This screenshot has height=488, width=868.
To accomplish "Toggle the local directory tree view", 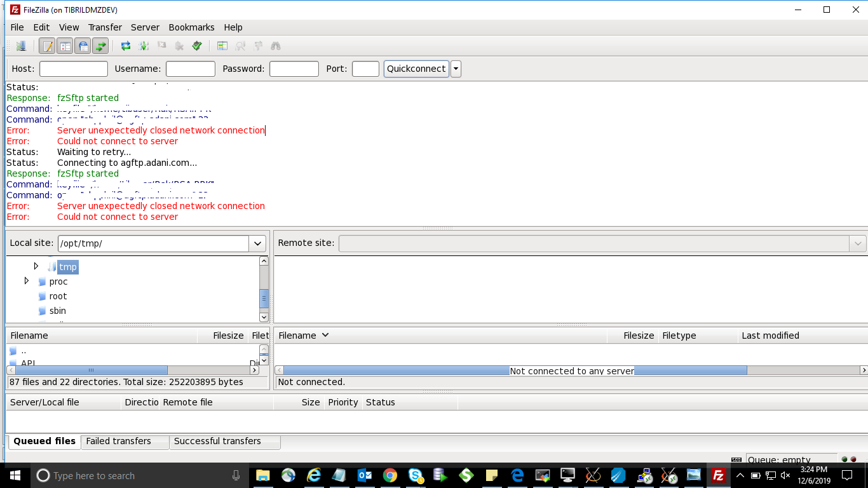I will (65, 46).
